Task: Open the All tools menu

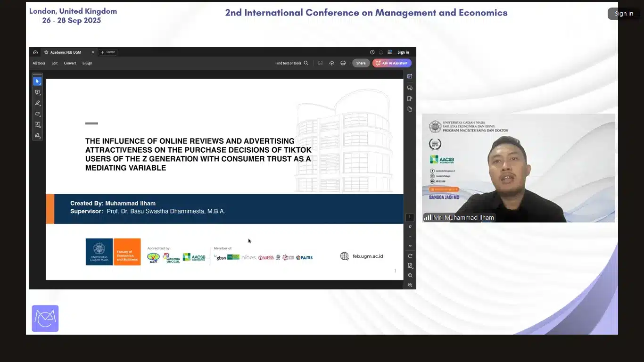Action: pos(39,63)
